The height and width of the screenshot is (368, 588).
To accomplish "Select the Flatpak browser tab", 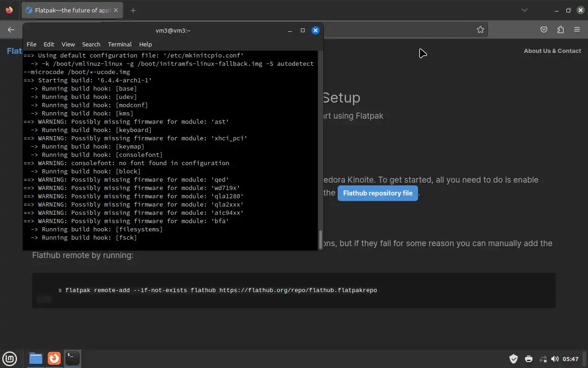I will click(x=72, y=10).
